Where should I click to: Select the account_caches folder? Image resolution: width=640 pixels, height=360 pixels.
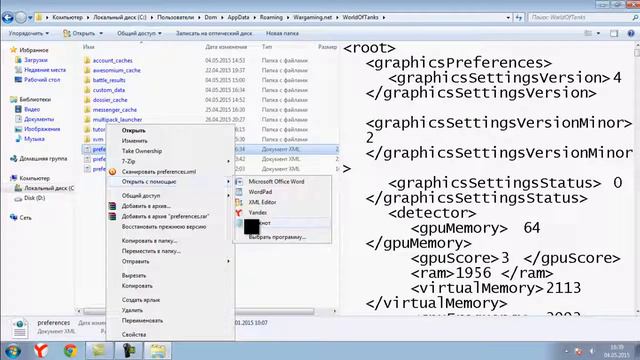(113, 60)
